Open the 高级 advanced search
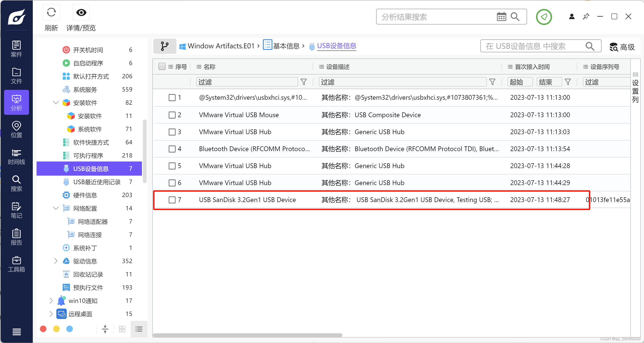 click(622, 46)
